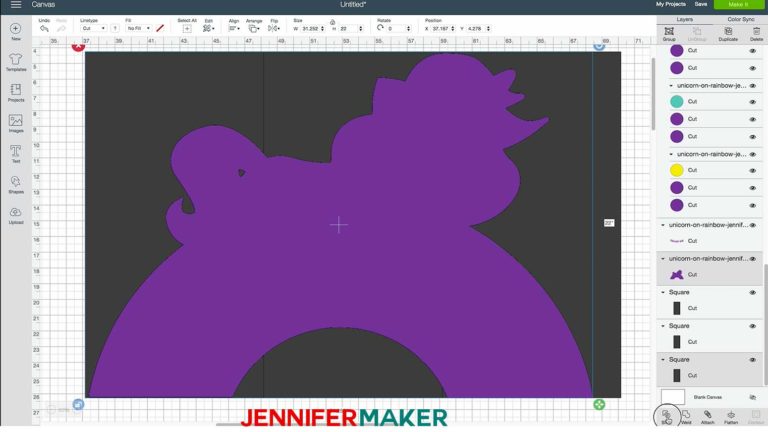Click the linetype question mark button
Image resolution: width=768 pixels, height=432 pixels.
(115, 28)
